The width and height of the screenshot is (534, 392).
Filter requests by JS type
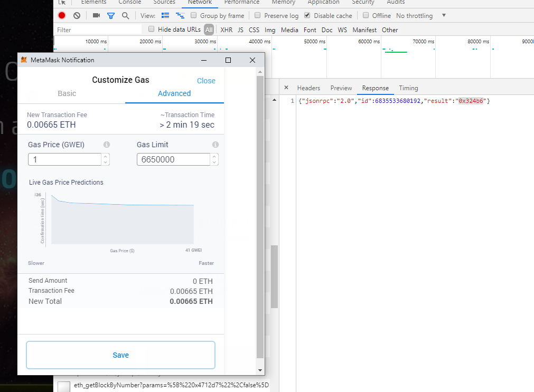click(x=240, y=30)
